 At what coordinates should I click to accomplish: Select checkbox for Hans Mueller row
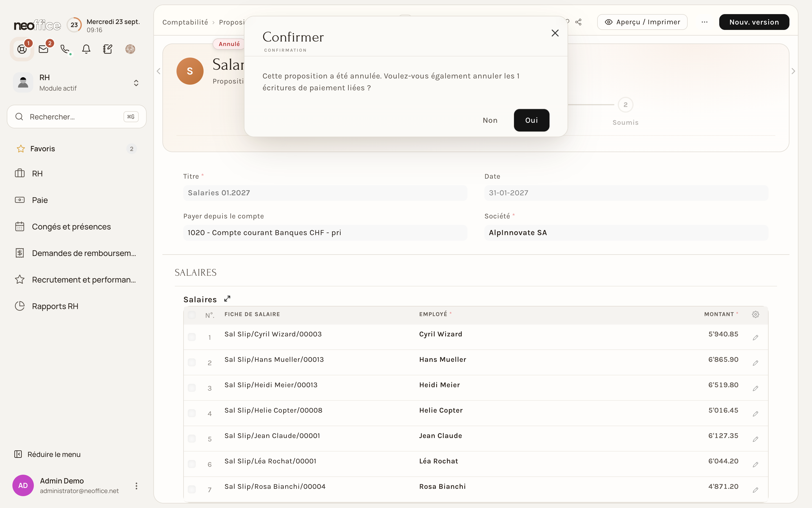point(192,362)
